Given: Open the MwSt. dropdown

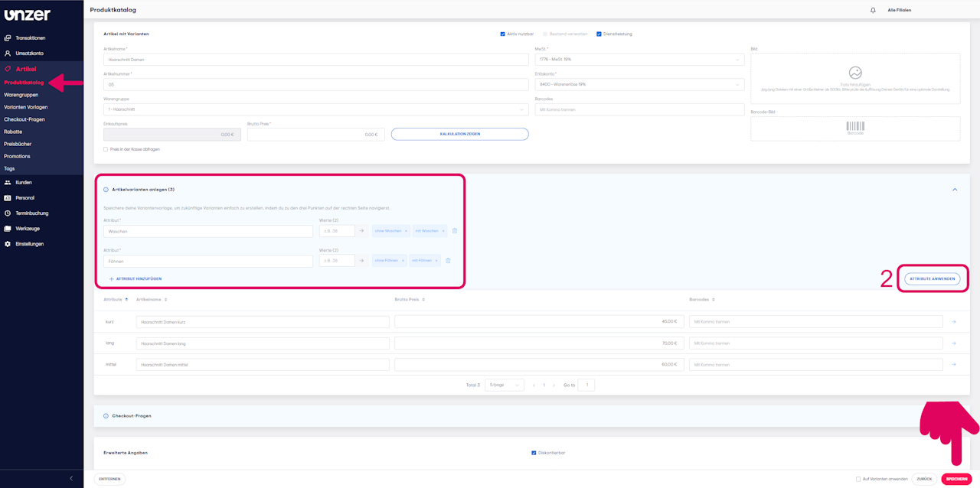Looking at the screenshot, I should (x=639, y=59).
